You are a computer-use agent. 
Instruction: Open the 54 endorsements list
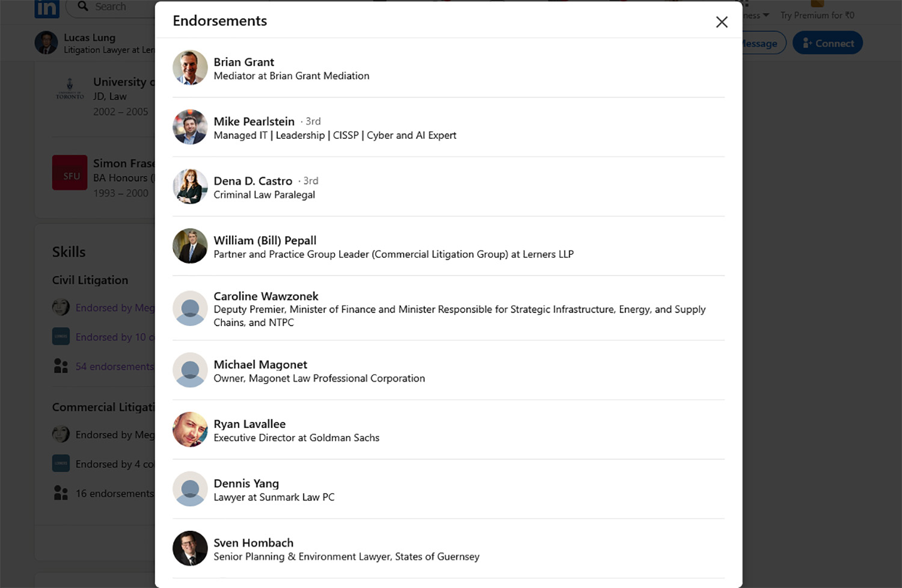point(114,366)
